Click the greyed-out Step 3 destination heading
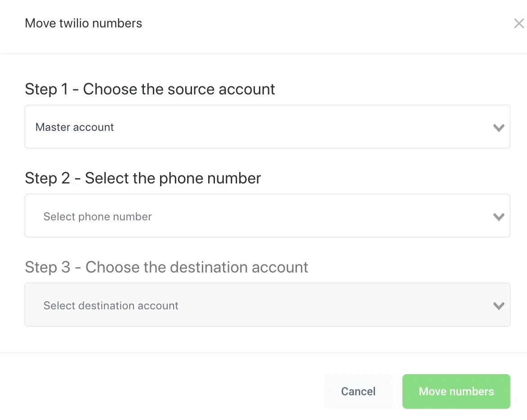This screenshot has width=527, height=420. 166,267
